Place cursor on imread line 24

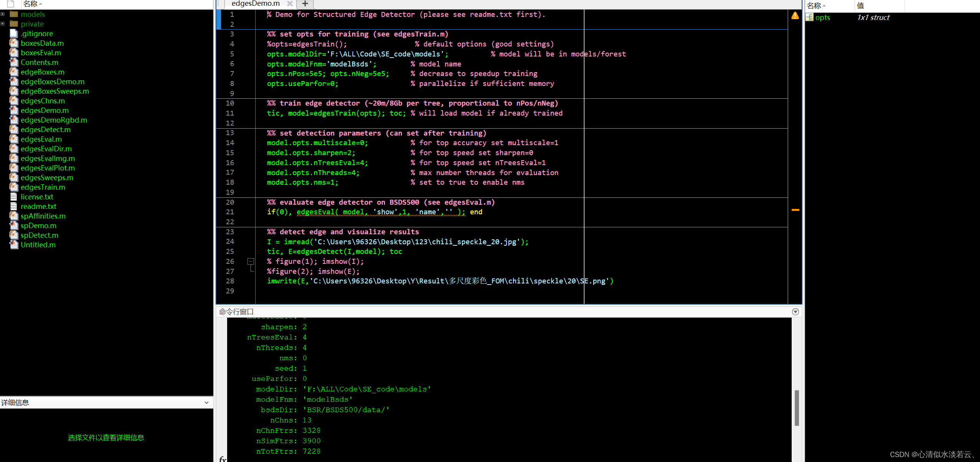[398, 242]
